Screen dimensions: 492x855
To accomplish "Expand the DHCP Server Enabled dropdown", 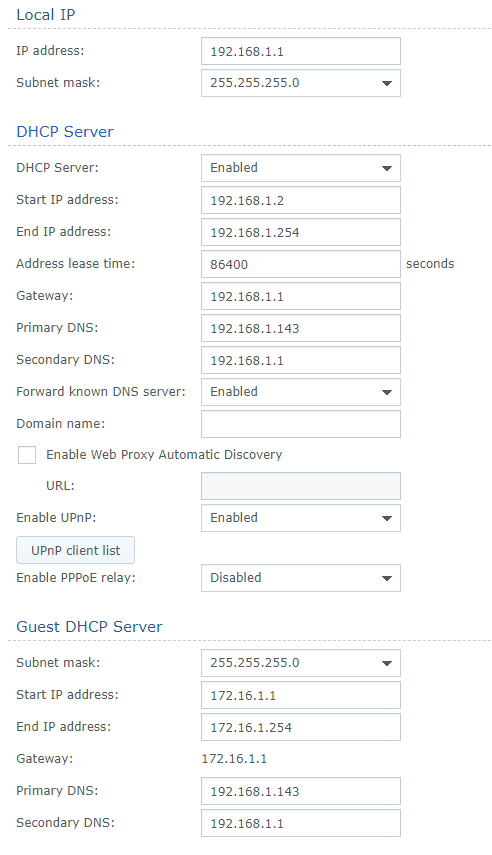I will click(301, 168).
